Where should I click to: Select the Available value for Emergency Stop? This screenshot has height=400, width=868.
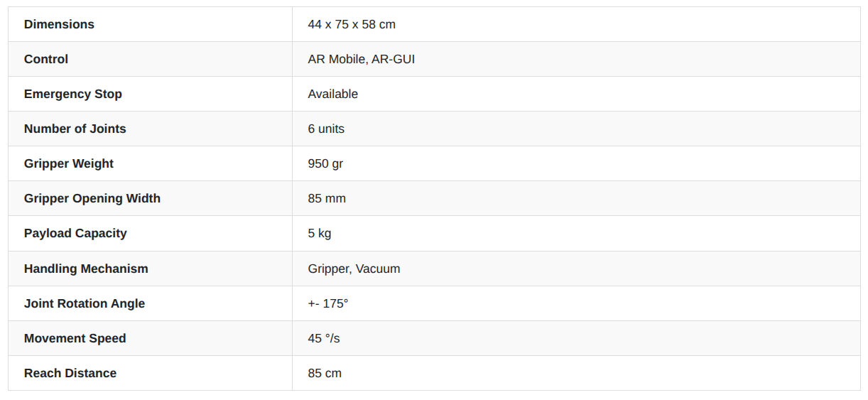(x=333, y=94)
